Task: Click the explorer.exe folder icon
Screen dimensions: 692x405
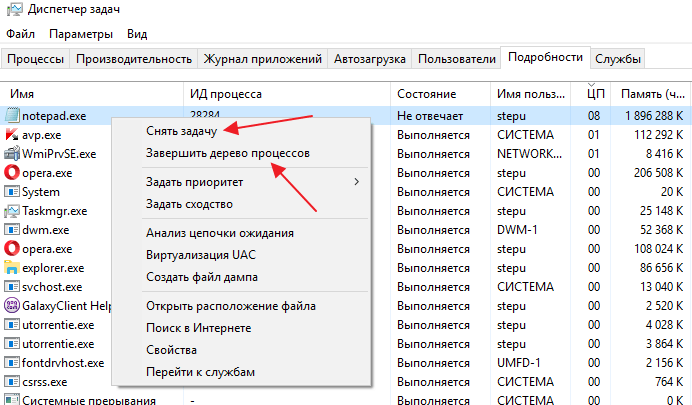Action: tap(12, 268)
